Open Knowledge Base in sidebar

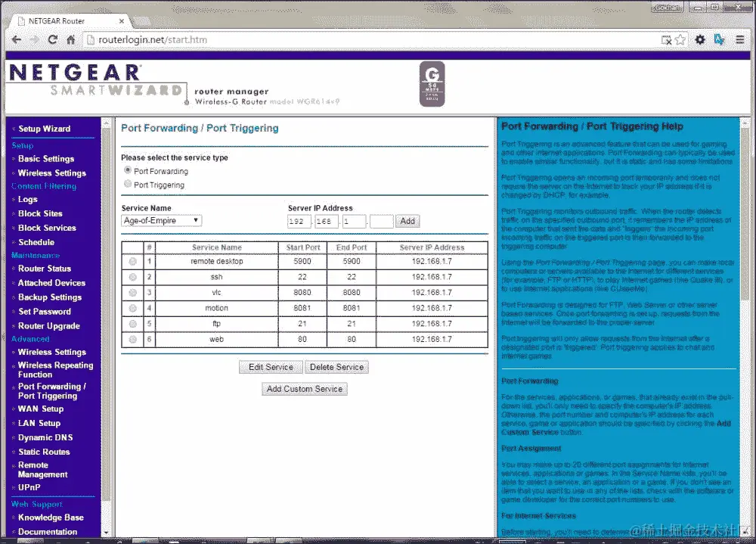(51, 518)
